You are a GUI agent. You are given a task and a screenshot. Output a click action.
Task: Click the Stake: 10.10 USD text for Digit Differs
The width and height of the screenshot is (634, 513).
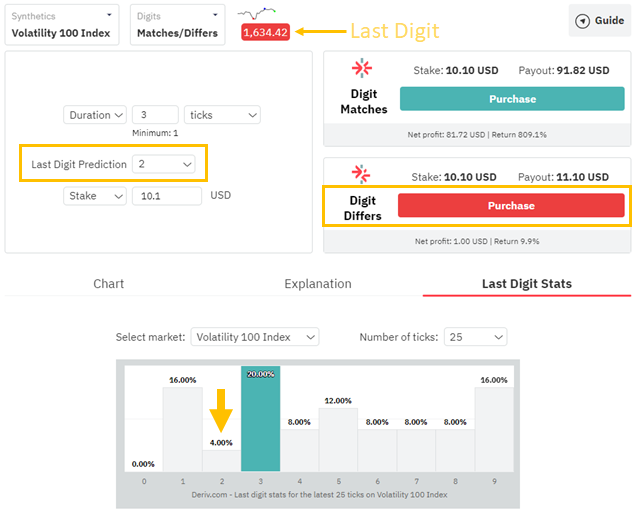tap(454, 177)
